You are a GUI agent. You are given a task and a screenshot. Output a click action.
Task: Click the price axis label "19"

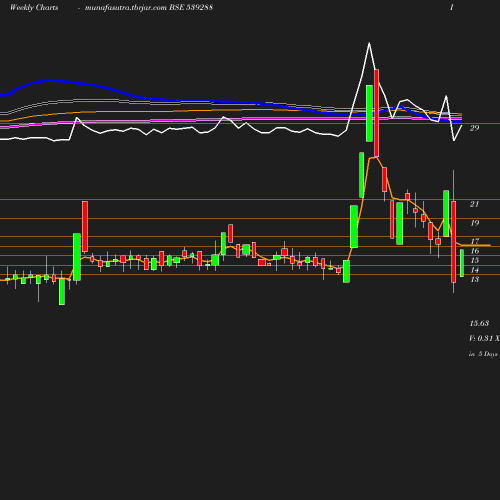(475, 223)
